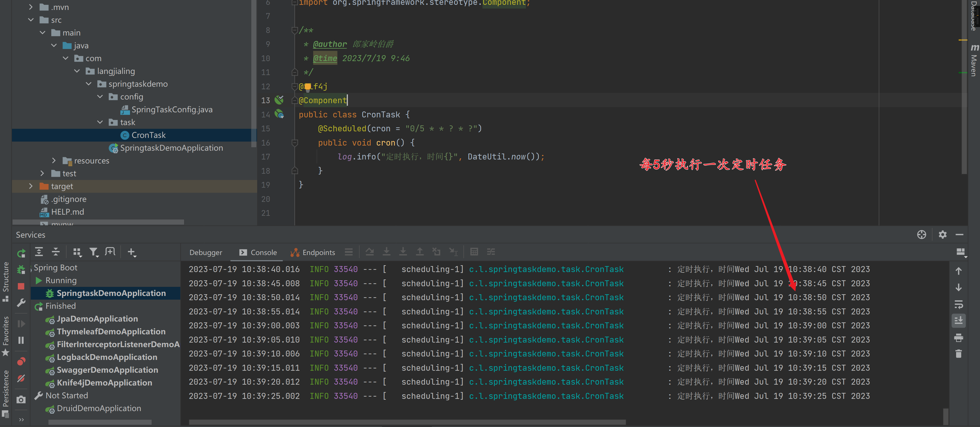This screenshot has height=427, width=980.
Task: Open the Favorites tool window tab
Action: (5, 336)
